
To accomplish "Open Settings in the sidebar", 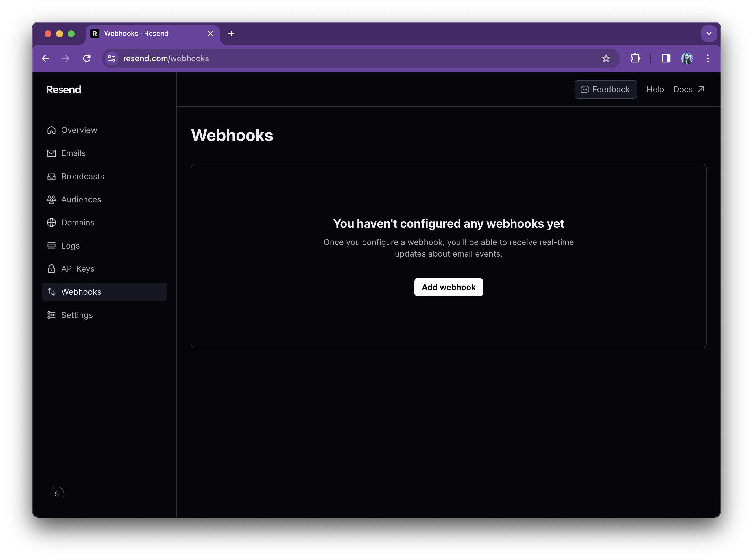I will (104, 315).
